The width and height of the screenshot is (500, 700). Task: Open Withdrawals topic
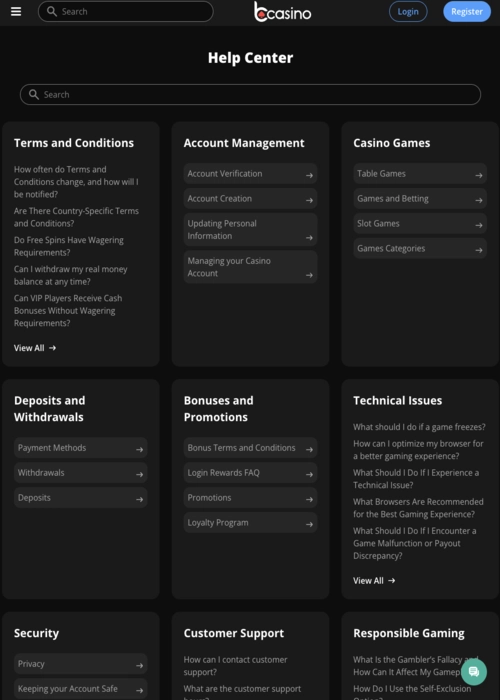coord(81,473)
